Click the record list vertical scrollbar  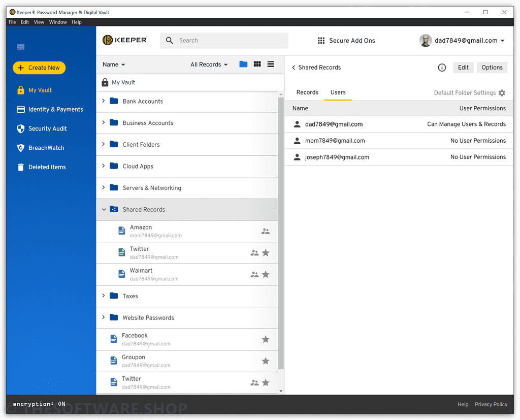[x=281, y=234]
